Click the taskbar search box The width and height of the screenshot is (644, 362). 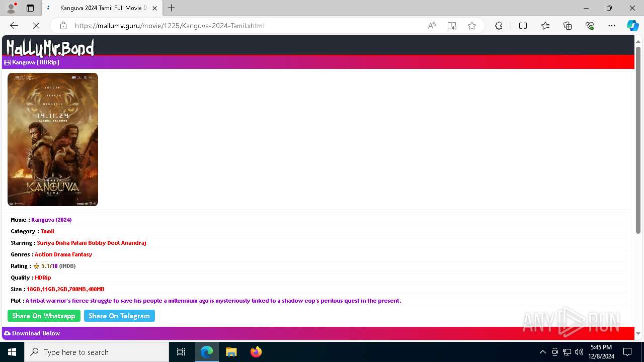[97, 352]
